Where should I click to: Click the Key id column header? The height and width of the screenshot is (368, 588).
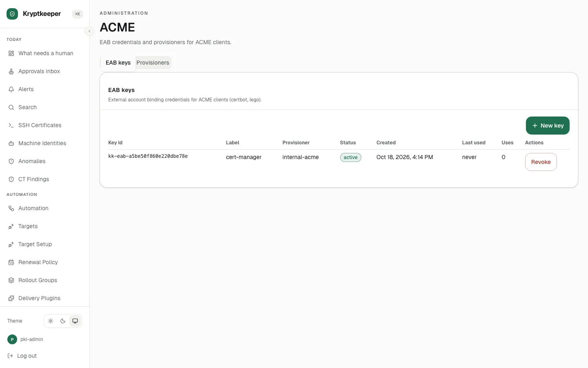coord(115,143)
